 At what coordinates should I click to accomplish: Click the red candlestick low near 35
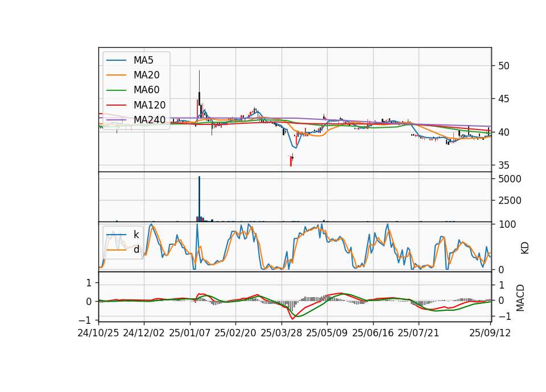(x=291, y=161)
